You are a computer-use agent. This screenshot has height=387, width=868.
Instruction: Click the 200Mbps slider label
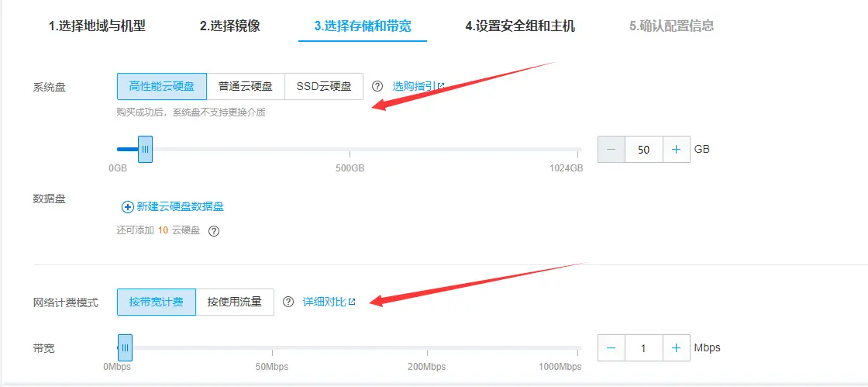427,367
